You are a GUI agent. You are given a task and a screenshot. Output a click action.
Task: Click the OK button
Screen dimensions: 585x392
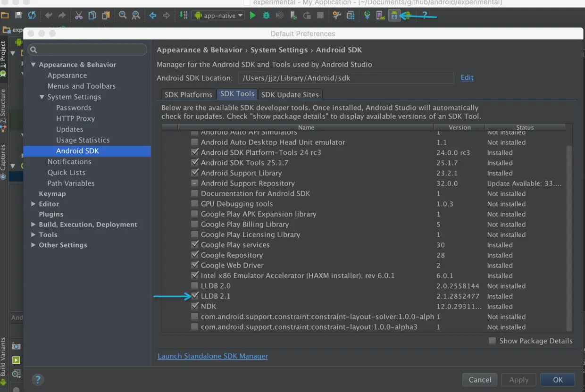[558, 380]
